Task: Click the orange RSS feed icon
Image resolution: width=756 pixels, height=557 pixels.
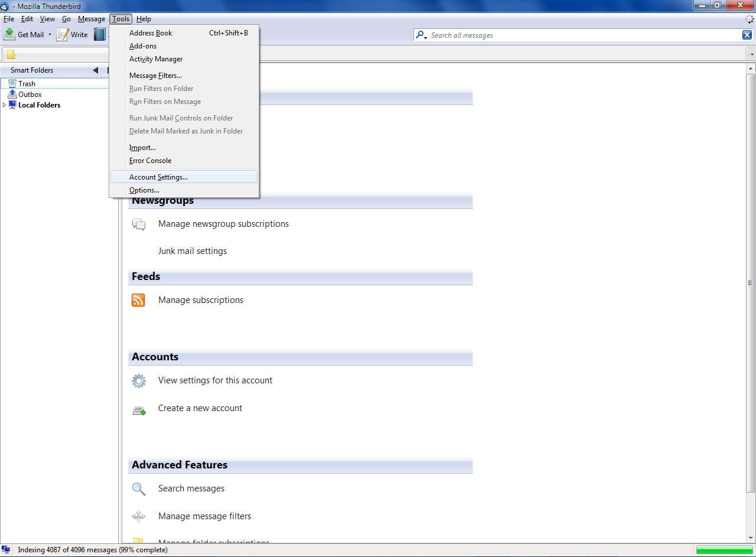Action: click(138, 301)
